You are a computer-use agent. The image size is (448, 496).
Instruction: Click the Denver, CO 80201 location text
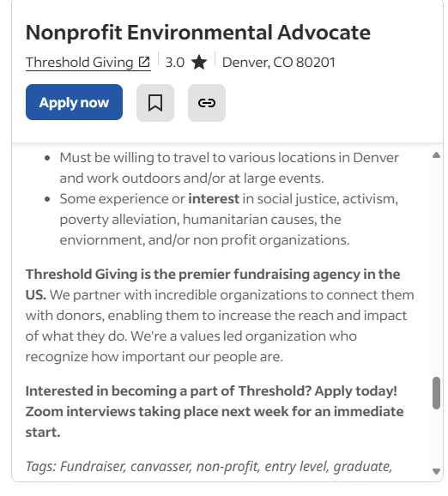point(278,63)
